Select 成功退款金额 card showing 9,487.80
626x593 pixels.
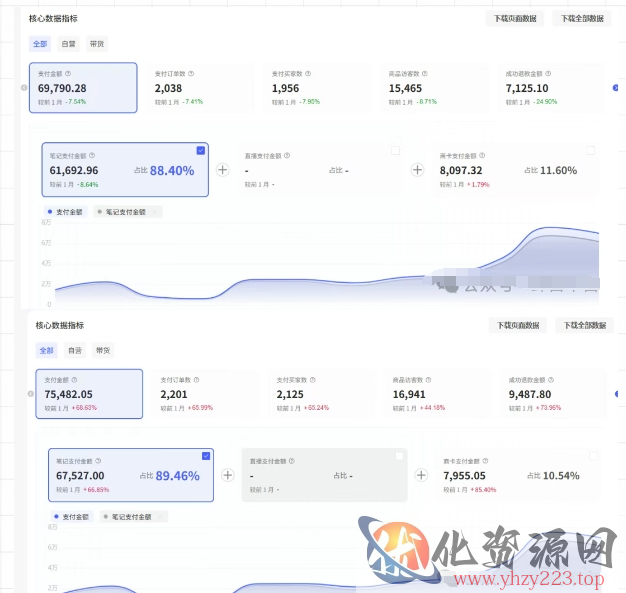(553, 394)
